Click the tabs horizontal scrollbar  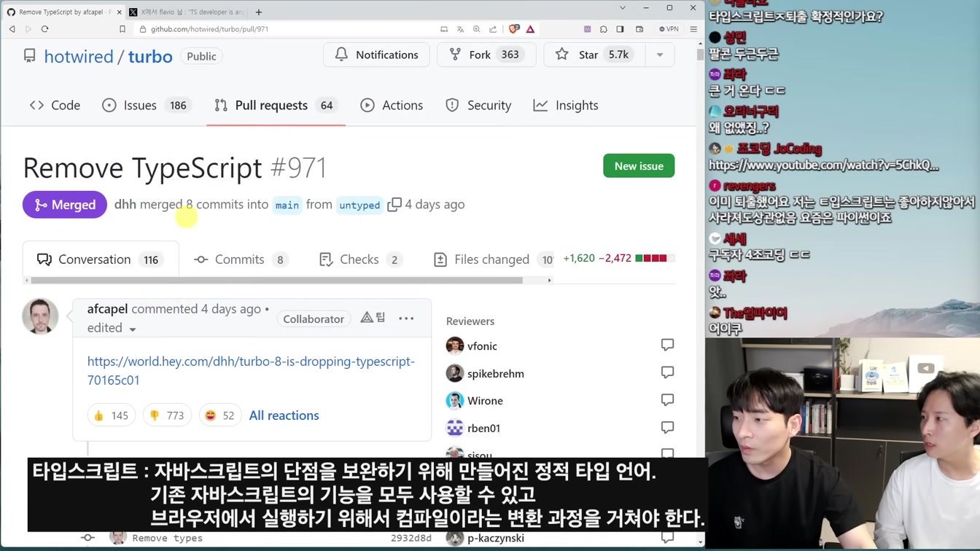pyautogui.click(x=276, y=280)
